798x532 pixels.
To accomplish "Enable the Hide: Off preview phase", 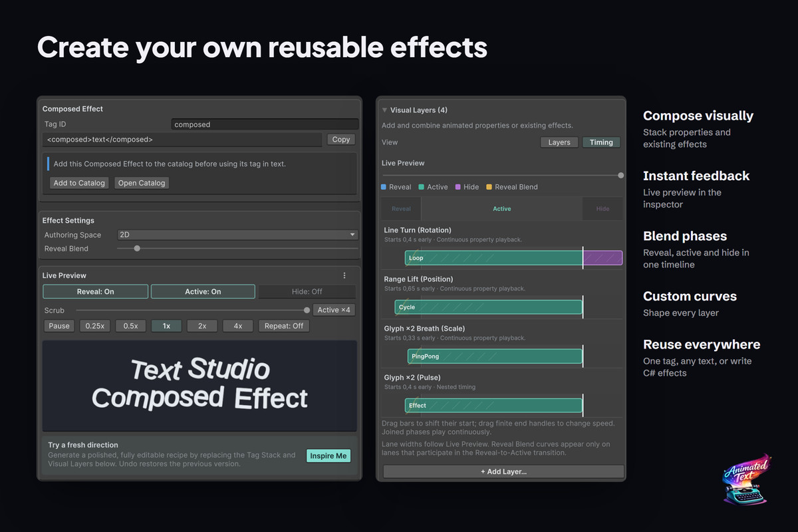I will click(307, 291).
